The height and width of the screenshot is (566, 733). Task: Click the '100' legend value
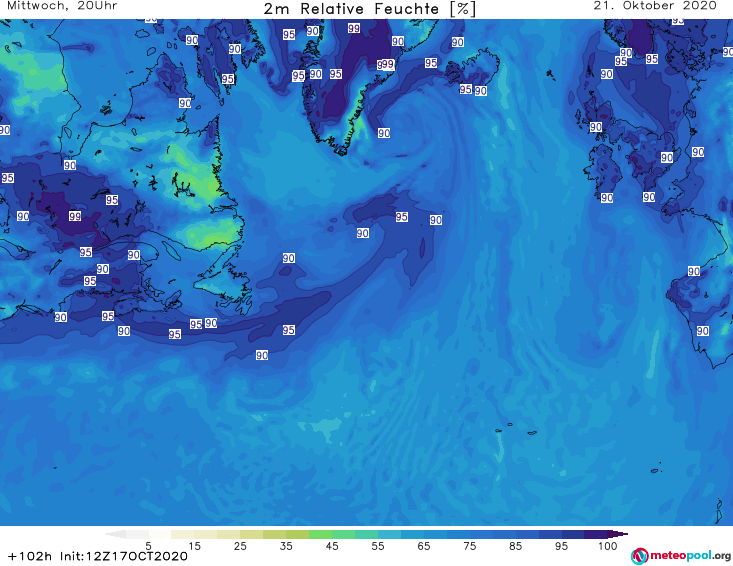(608, 546)
